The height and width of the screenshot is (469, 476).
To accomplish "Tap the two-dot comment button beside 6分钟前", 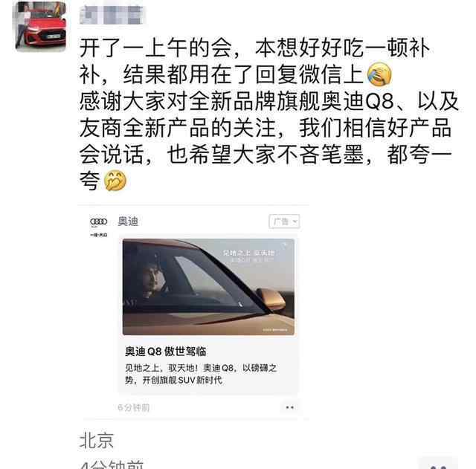I will click(x=289, y=407).
